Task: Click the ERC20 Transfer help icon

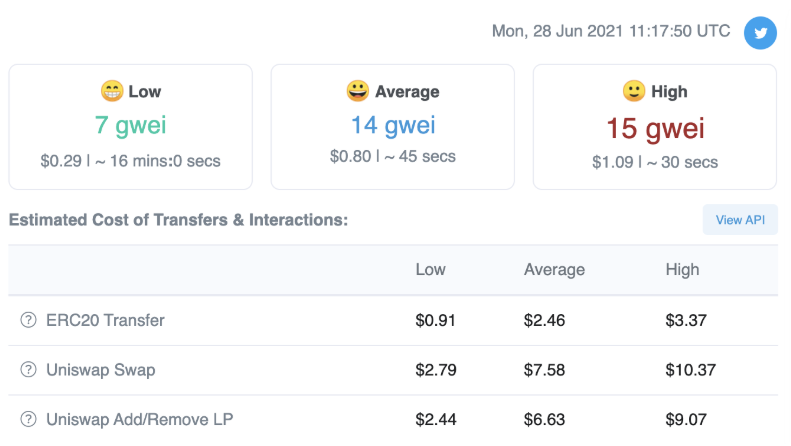Action: [28, 320]
